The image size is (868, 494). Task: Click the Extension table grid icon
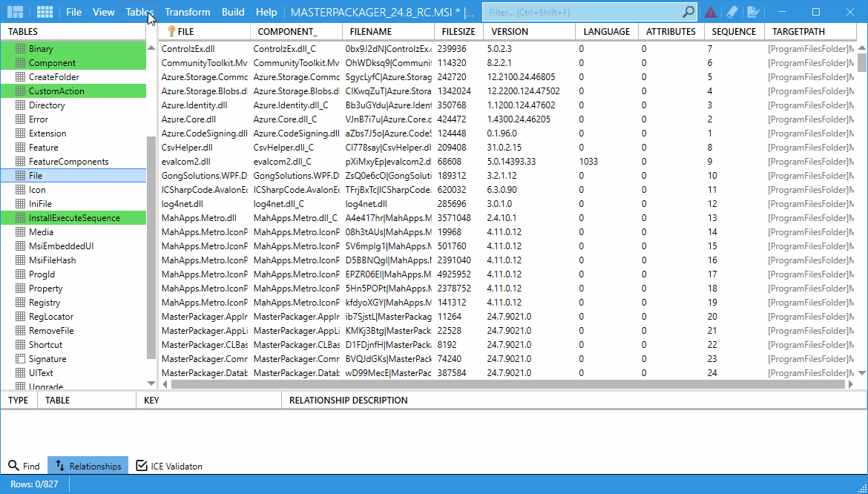pyautogui.click(x=21, y=134)
